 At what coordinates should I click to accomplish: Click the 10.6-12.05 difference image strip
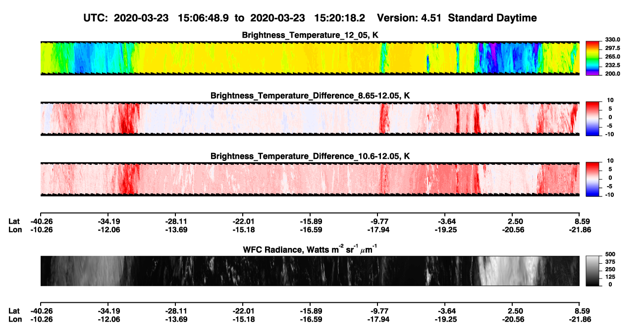pos(310,179)
